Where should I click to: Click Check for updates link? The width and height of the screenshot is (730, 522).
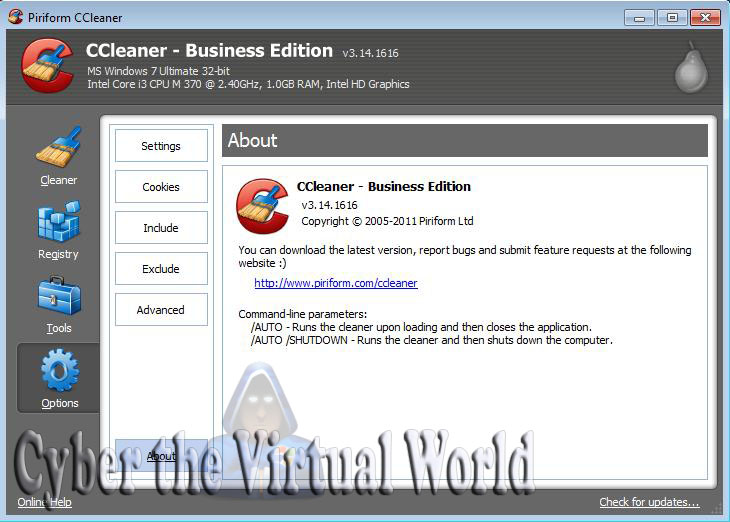pos(649,502)
